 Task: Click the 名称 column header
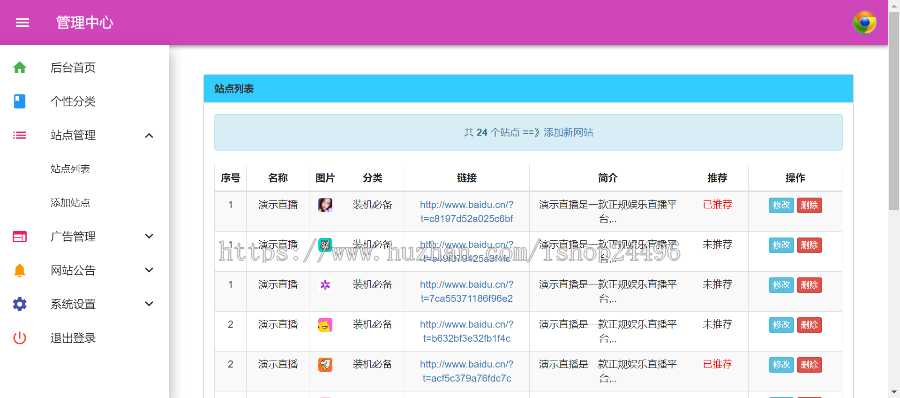pyautogui.click(x=278, y=178)
